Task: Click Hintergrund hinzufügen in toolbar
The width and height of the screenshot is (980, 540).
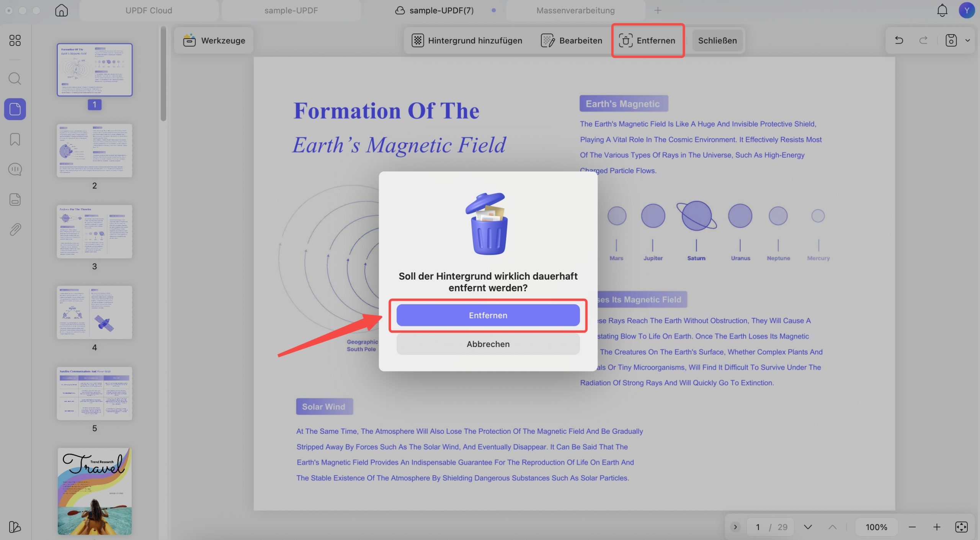Action: (x=467, y=40)
